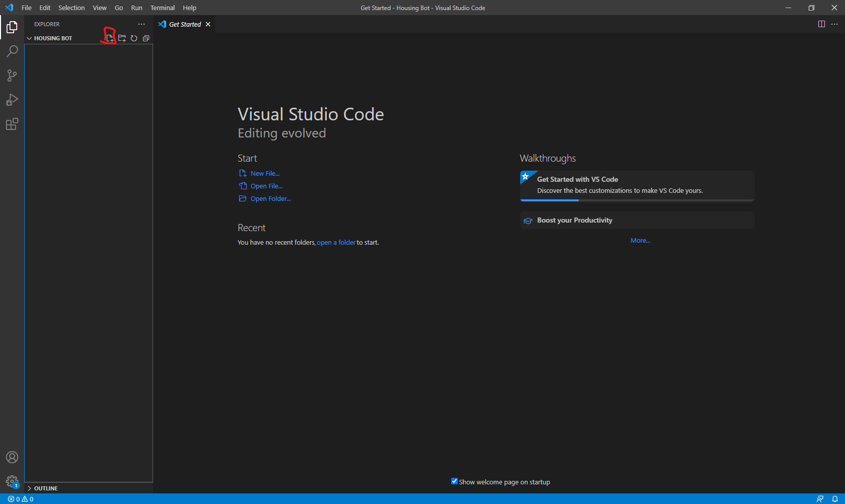Click the EXPLORER panel title
Image resolution: width=845 pixels, height=504 pixels.
(47, 24)
